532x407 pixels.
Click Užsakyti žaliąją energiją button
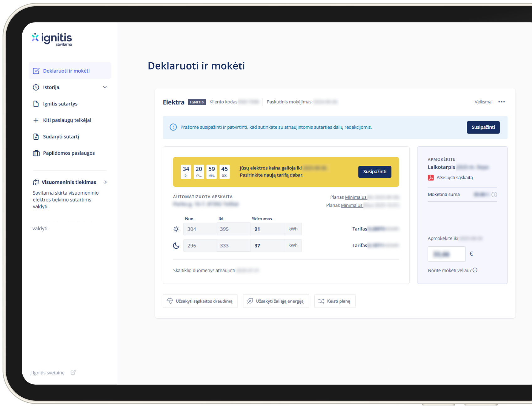(x=276, y=301)
